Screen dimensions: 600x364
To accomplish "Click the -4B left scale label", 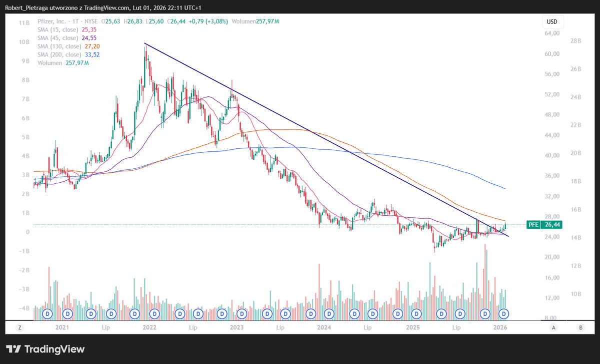I will 24,309.
